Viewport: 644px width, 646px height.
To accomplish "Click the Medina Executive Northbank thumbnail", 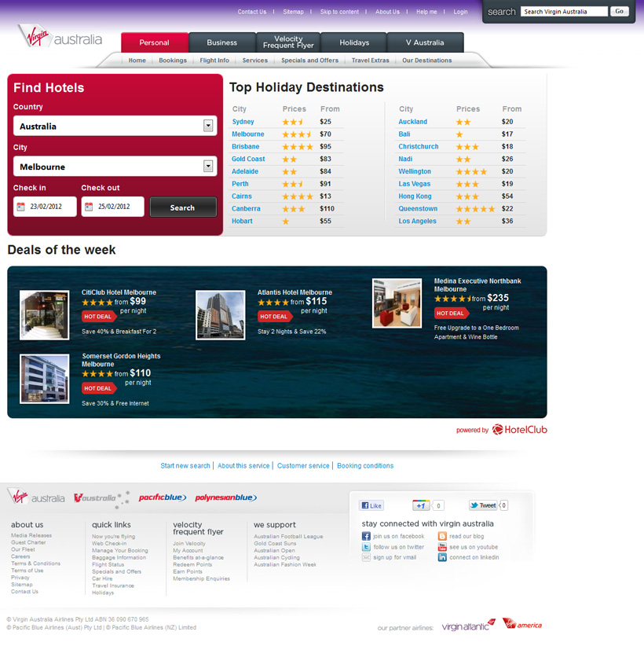I will click(397, 303).
